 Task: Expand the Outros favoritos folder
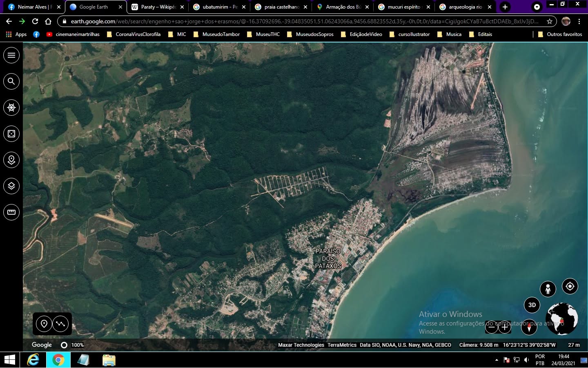click(x=560, y=34)
